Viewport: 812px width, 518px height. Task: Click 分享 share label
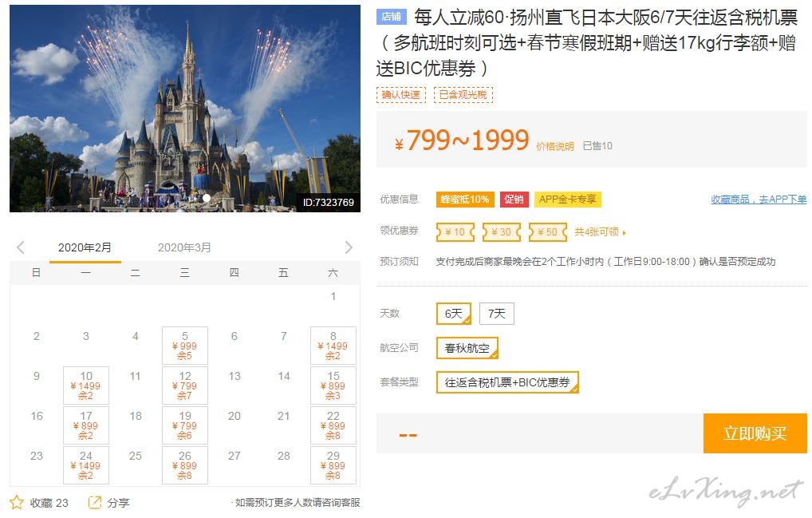[118, 503]
